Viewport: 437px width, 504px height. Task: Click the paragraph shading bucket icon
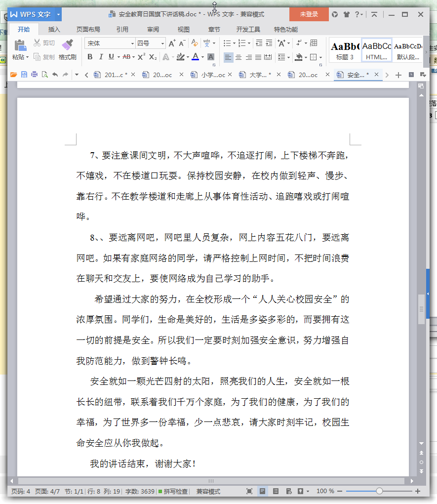point(299,57)
